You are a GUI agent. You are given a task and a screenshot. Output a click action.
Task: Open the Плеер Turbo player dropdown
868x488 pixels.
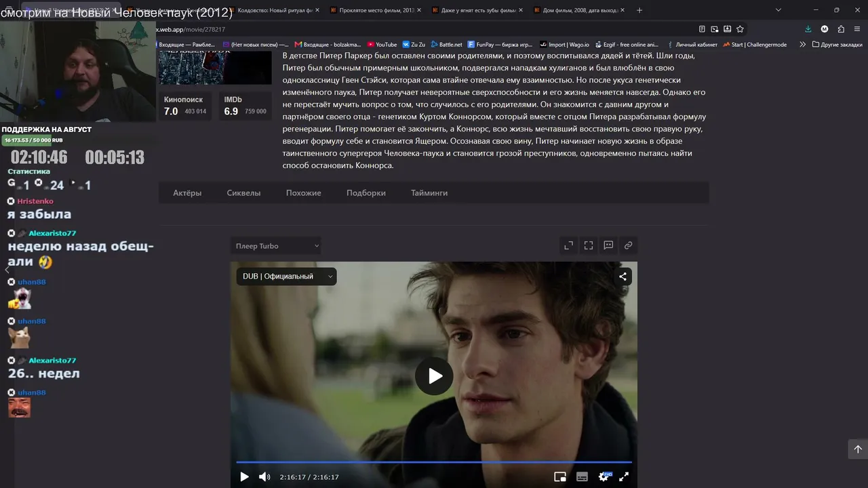pyautogui.click(x=276, y=246)
